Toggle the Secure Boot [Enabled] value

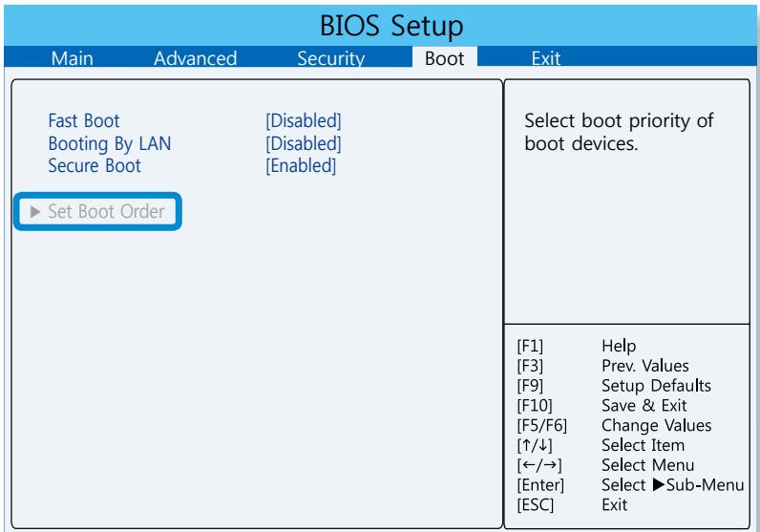[301, 166]
